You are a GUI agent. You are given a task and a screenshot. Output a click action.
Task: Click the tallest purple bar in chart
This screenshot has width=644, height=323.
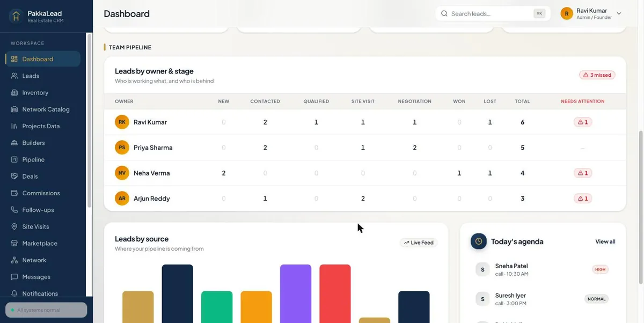[x=296, y=293]
